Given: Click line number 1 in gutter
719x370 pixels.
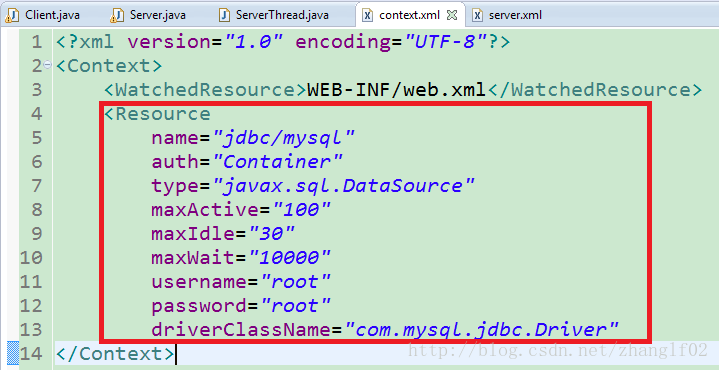Looking at the screenshot, I should coord(37,42).
